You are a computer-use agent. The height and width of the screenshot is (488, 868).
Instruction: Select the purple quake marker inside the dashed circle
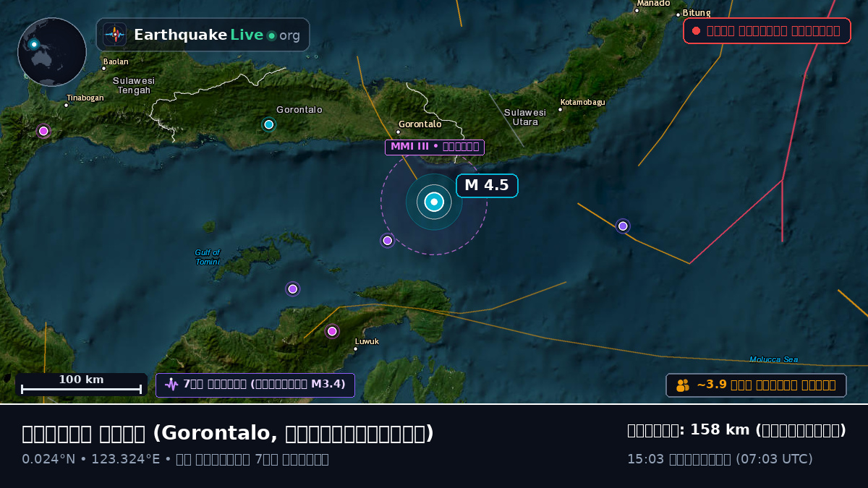[387, 241]
